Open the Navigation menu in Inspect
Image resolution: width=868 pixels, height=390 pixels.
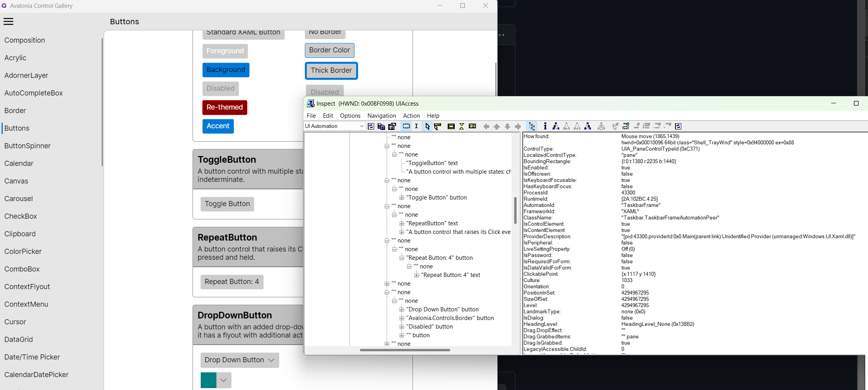coord(381,116)
